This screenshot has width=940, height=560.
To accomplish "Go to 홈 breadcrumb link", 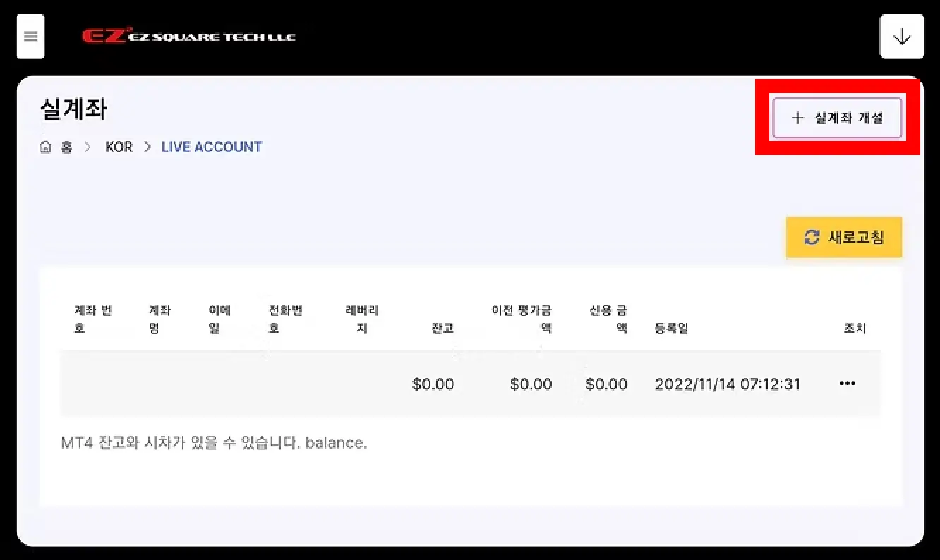I will [66, 147].
